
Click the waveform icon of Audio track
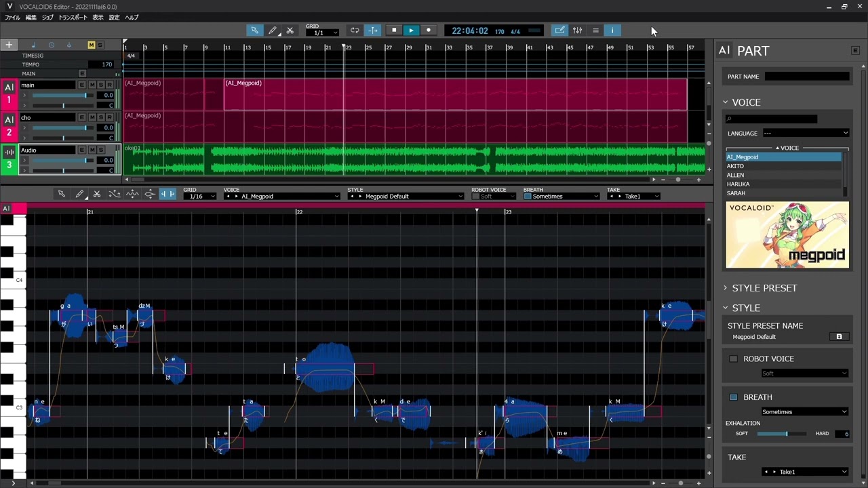pyautogui.click(x=9, y=152)
